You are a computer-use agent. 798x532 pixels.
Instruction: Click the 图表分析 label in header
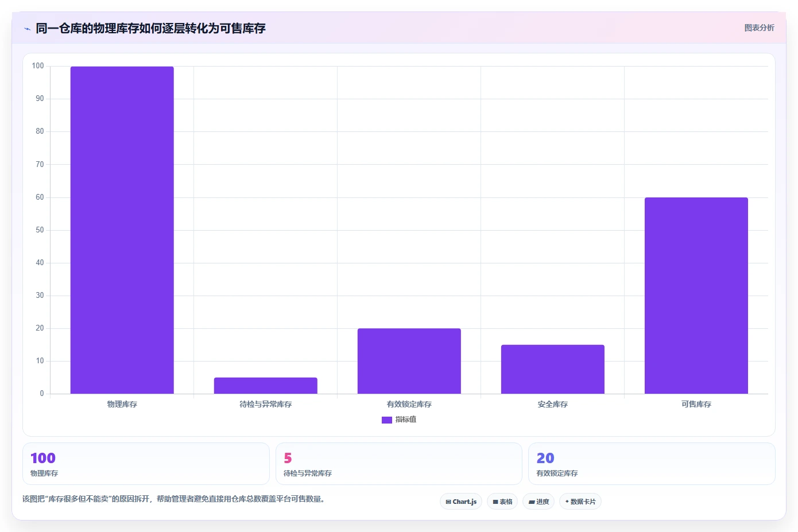[x=759, y=28]
